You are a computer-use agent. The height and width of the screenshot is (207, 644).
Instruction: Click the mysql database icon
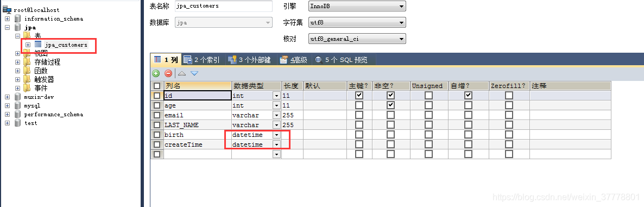tap(18, 105)
